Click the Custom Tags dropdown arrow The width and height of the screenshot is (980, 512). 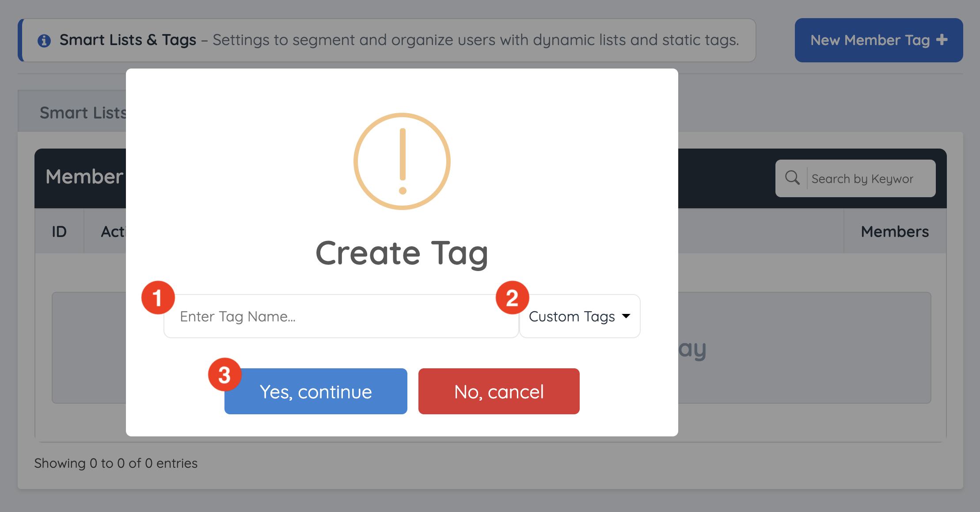tap(626, 316)
